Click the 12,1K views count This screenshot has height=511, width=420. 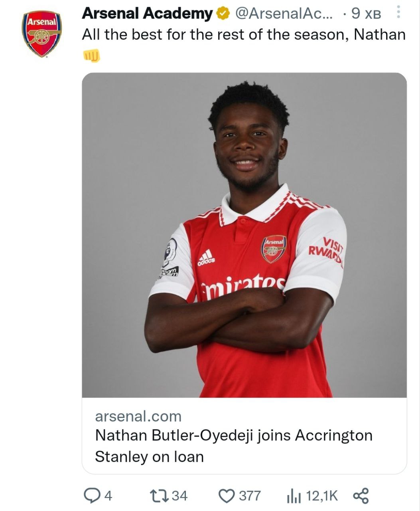[x=322, y=496]
